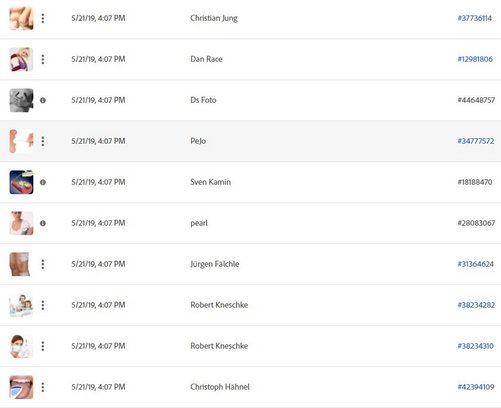This screenshot has height=408, width=501.
Task: Open asset link #37736114
Action: 475,18
